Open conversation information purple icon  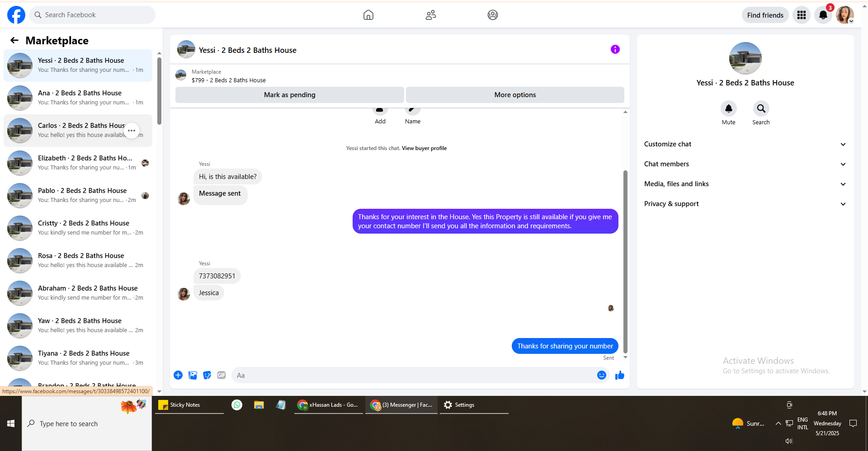pyautogui.click(x=615, y=49)
